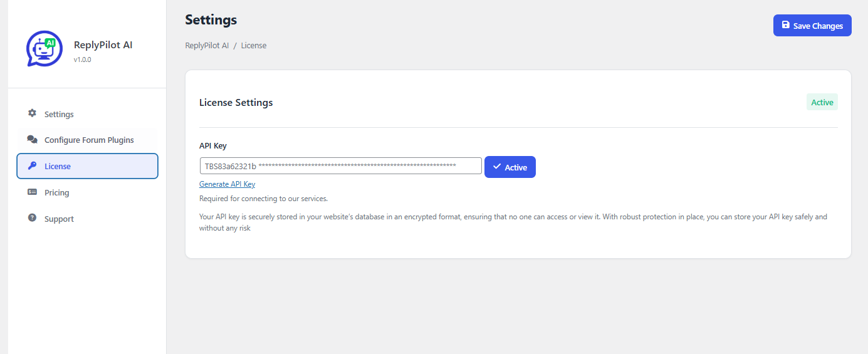Click the green Active status badge
Screen dimensions: 868x354
point(822,102)
